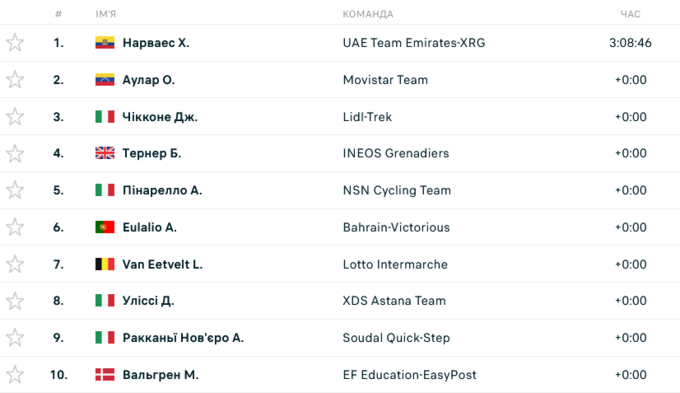This screenshot has height=393, width=680.
Task: Open rider profile Аулар О.
Action: 148,80
